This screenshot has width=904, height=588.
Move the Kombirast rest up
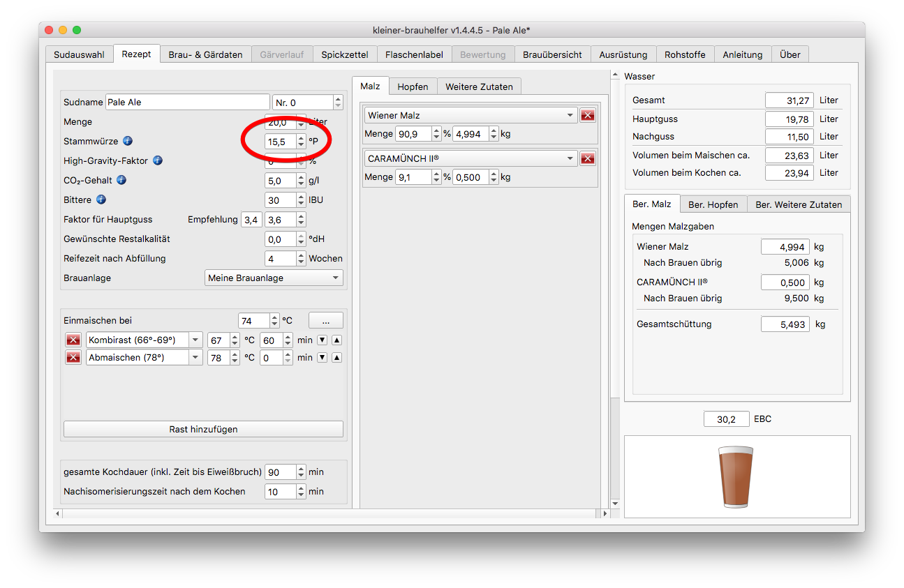pos(336,340)
